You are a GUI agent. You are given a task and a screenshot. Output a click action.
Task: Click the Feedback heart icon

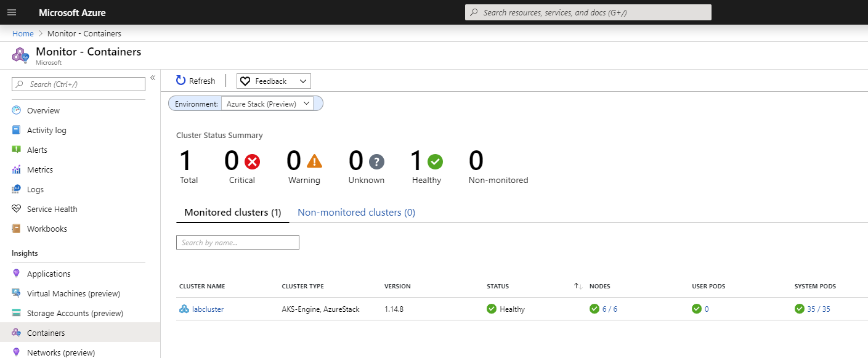click(x=245, y=81)
